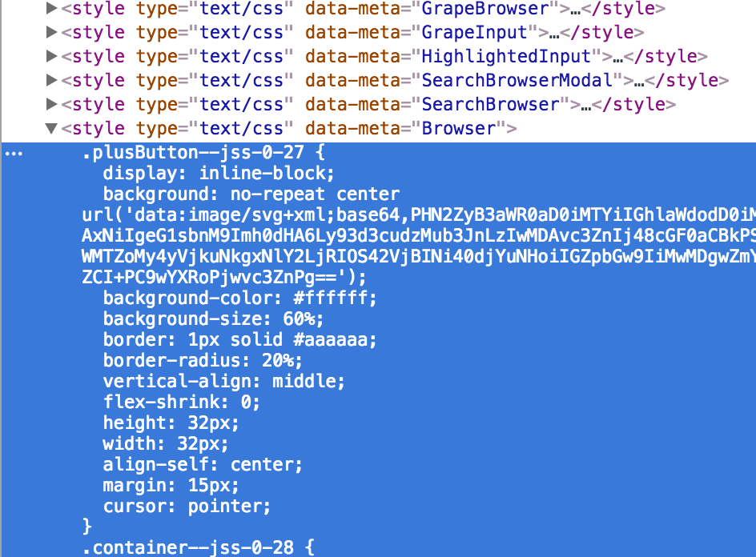Click the closing style tag of SearchBrowser
Image resolution: width=756 pixels, height=557 pixels.
point(634,105)
